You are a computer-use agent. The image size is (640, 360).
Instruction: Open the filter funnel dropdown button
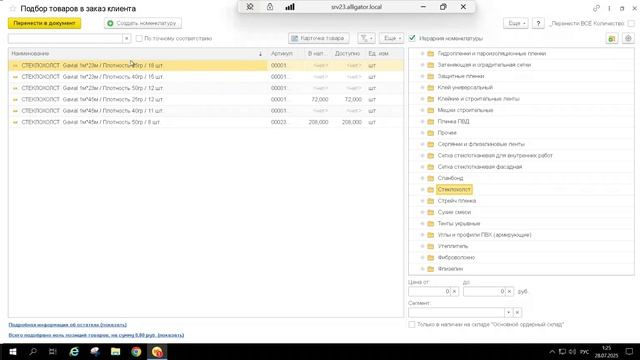(366, 38)
